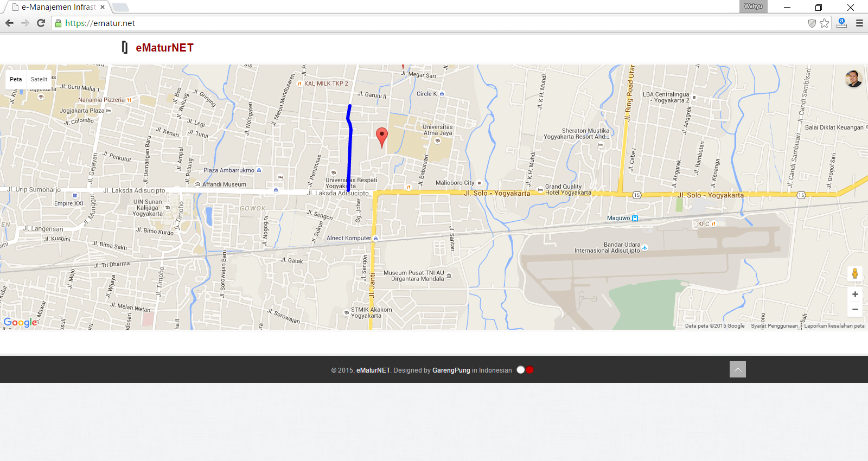The width and height of the screenshot is (868, 461).
Task: Click the eMaturNET logo
Action: click(x=158, y=48)
